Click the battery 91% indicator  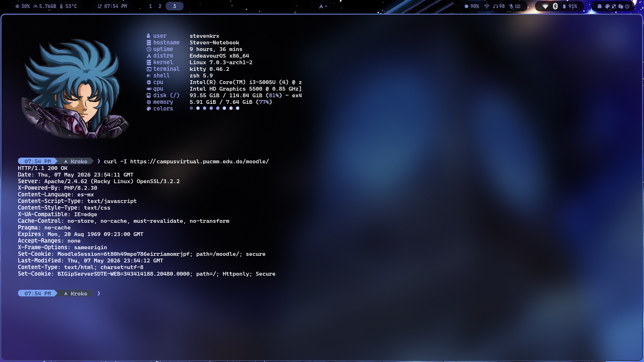click(x=570, y=6)
